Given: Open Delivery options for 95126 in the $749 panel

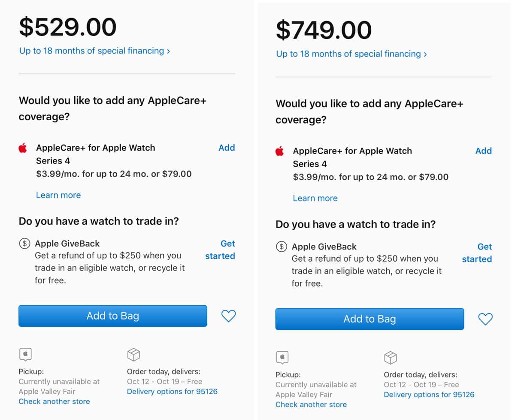Looking at the screenshot, I should click(429, 395).
